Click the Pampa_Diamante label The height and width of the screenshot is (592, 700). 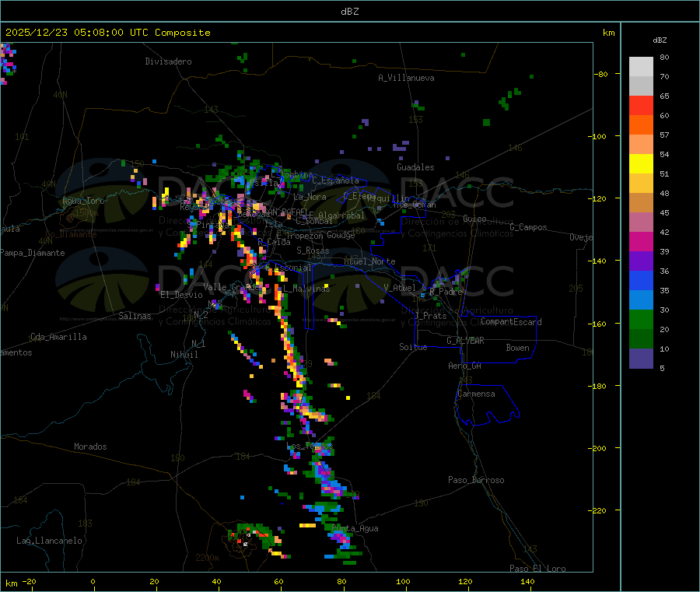tap(32, 253)
